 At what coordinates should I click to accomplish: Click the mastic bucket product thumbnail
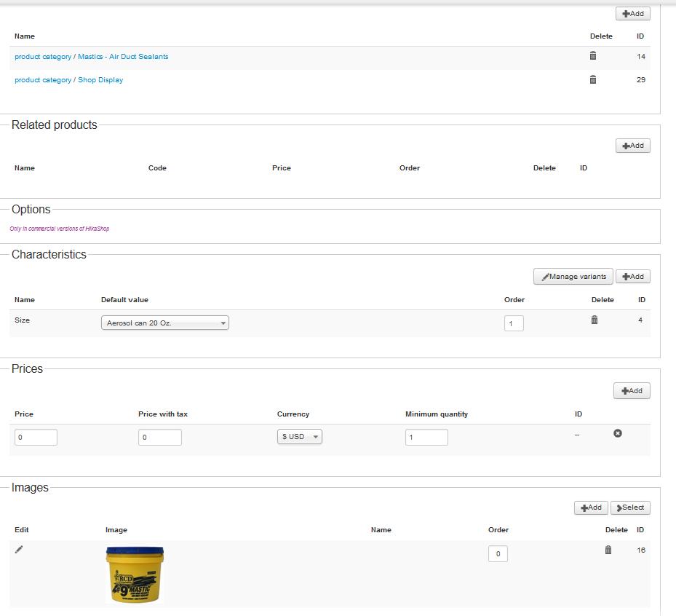[135, 575]
